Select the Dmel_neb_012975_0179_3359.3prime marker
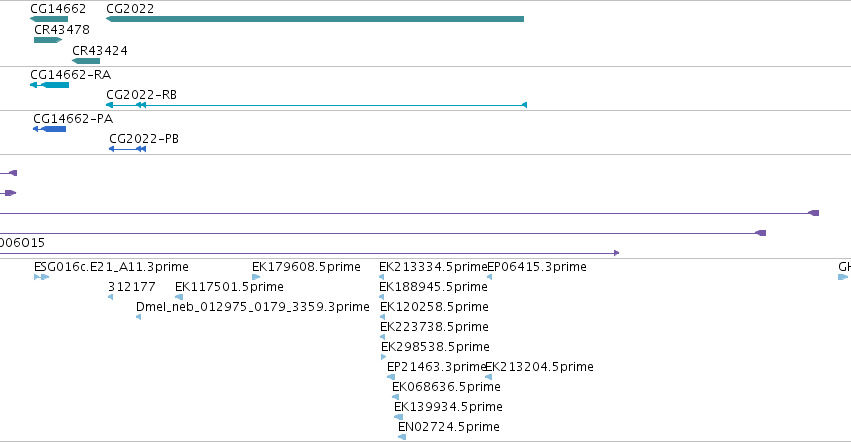 click(138, 317)
